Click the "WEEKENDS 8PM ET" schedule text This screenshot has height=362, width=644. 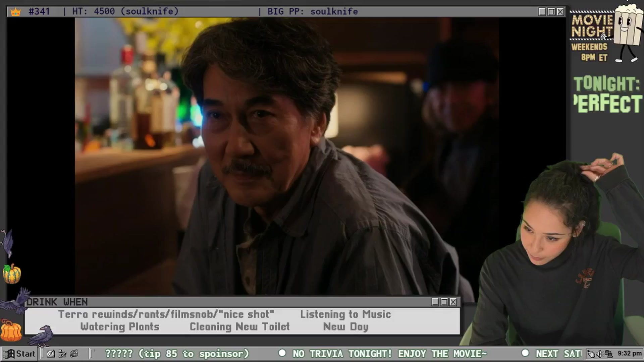point(589,52)
